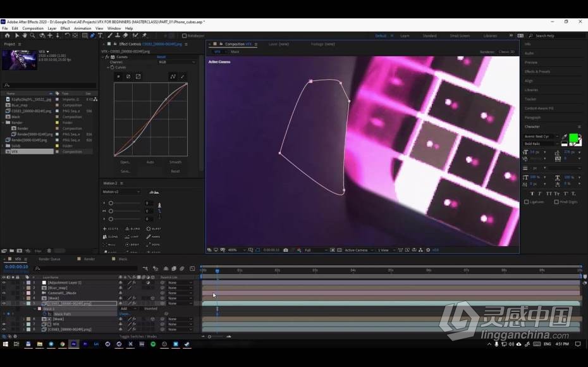Toggle the motion blur enable icon in timeline
The height and width of the screenshot is (367, 588).
click(x=182, y=269)
